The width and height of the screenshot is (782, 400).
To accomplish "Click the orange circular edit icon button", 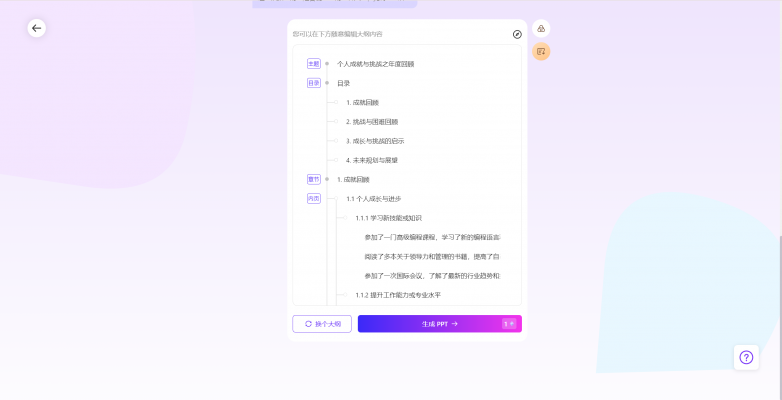I will coord(541,51).
